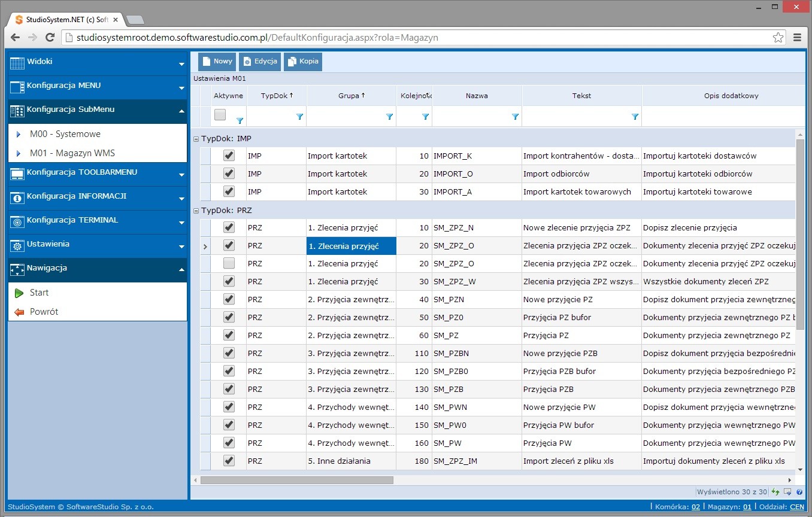This screenshot has height=517, width=812.
Task: Click the Konfiguracja TERMINAL target icon
Action: pyautogui.click(x=17, y=221)
